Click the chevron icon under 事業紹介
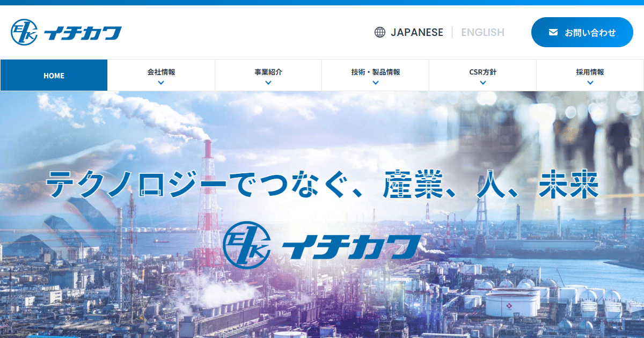The height and width of the screenshot is (338, 644). point(268,82)
